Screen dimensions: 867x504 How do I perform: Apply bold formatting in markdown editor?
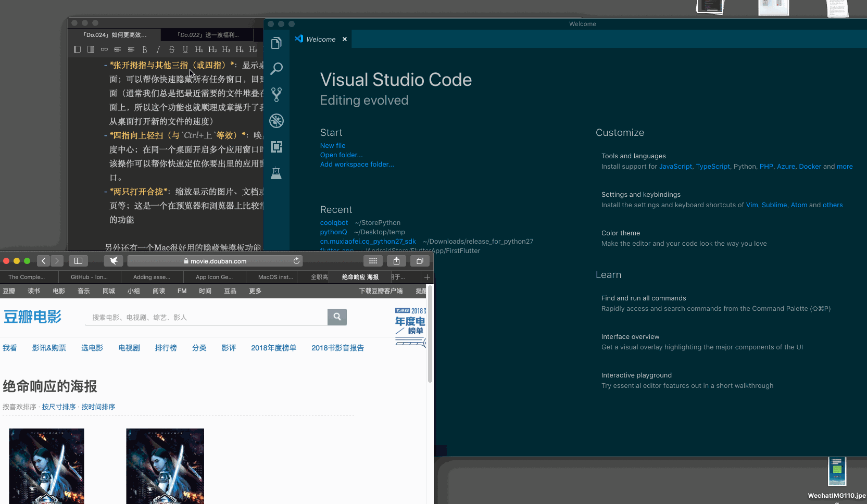tap(145, 49)
